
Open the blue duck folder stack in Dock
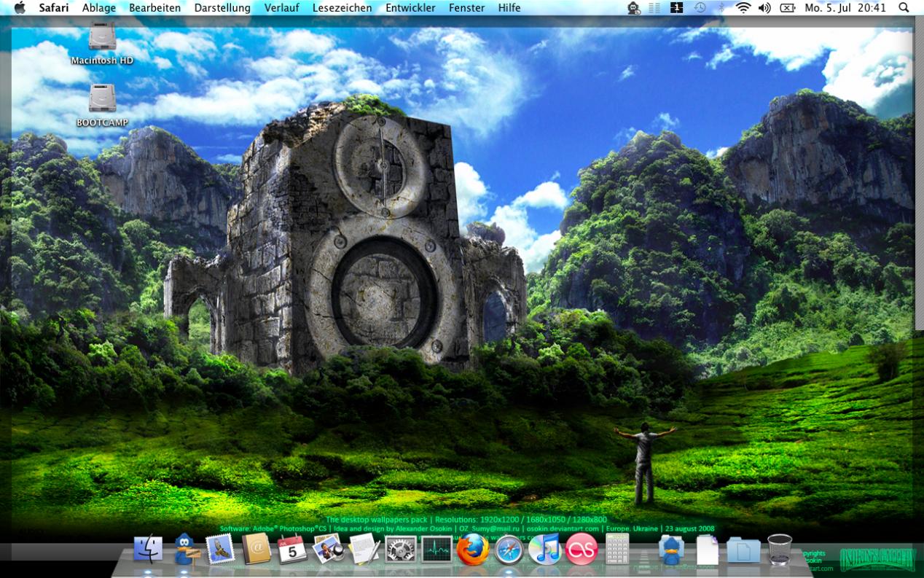point(671,550)
